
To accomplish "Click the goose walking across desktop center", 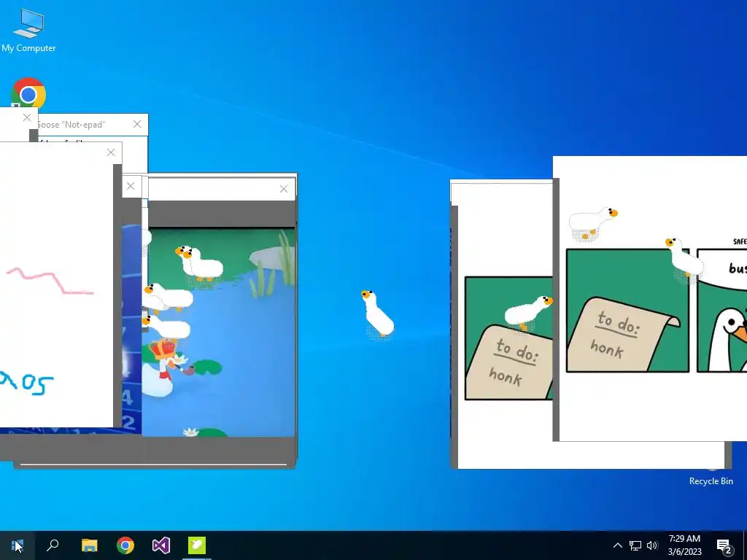I will pos(378,314).
